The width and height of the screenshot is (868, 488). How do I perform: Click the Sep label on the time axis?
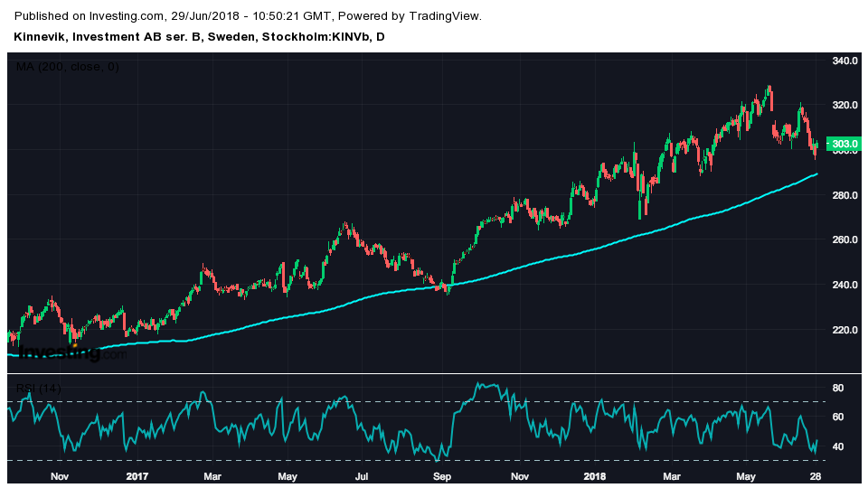point(442,476)
